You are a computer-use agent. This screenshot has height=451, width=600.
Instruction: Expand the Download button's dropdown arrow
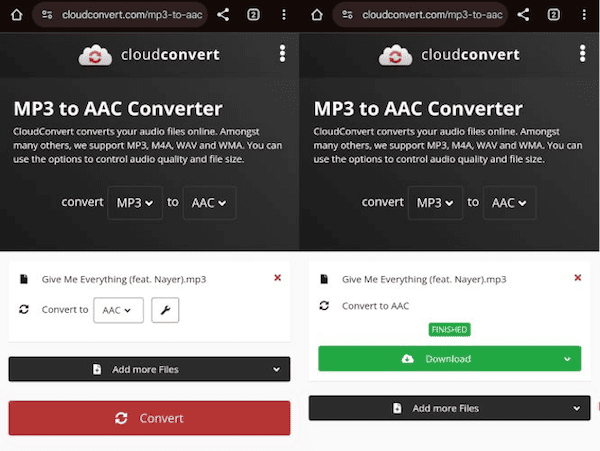[x=567, y=359]
